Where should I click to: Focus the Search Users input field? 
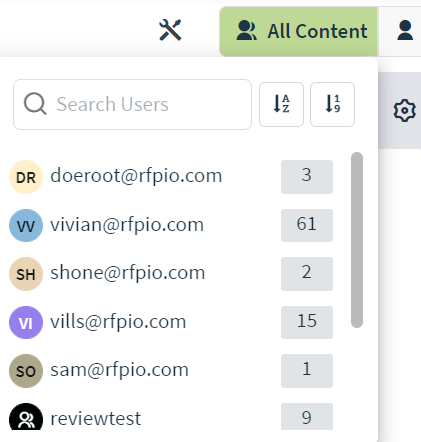click(x=132, y=104)
